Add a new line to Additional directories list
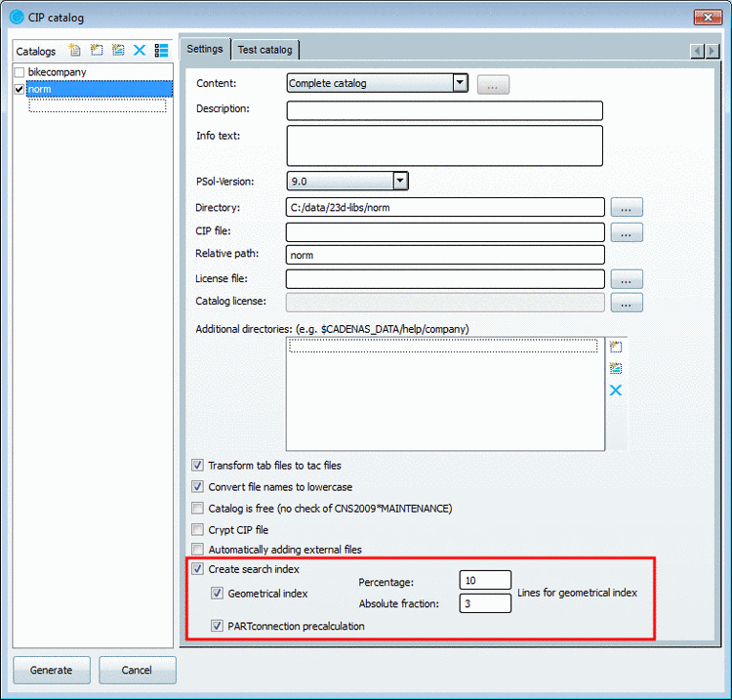The image size is (732, 700). (616, 347)
